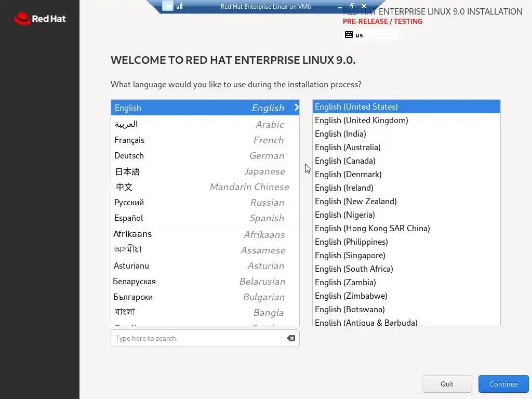The image size is (532, 399).
Task: Close the VM6 remote session
Action: 364,6
